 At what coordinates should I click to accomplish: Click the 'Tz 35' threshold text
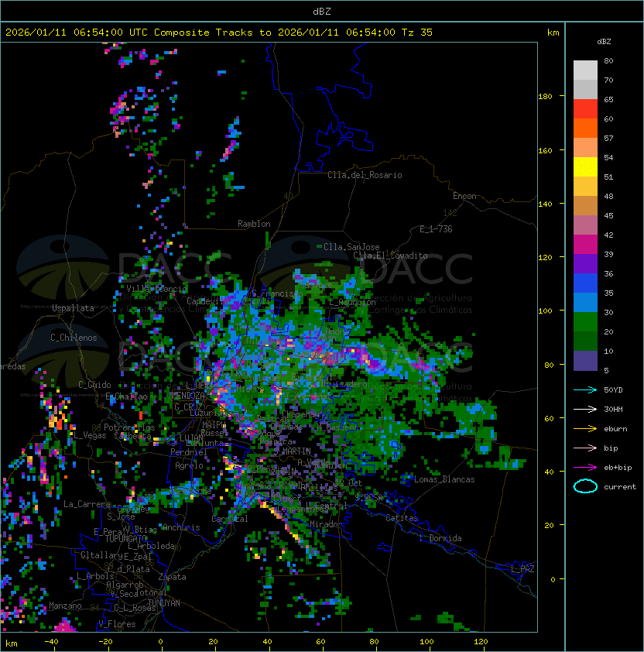tap(417, 33)
